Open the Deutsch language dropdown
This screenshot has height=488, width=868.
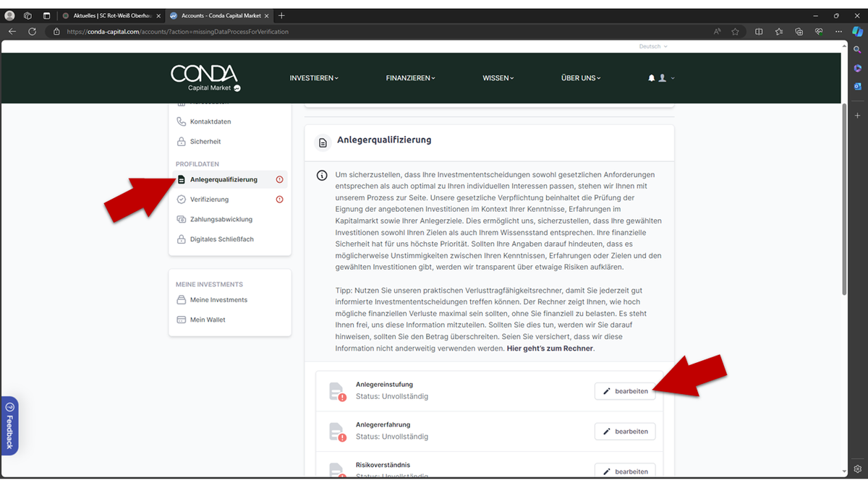click(x=653, y=46)
